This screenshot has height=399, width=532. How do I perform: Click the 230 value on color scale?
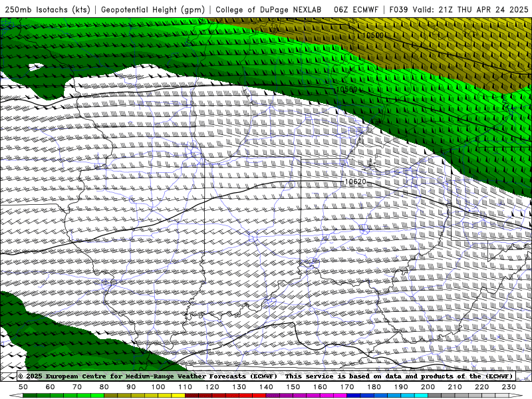tap(509, 387)
